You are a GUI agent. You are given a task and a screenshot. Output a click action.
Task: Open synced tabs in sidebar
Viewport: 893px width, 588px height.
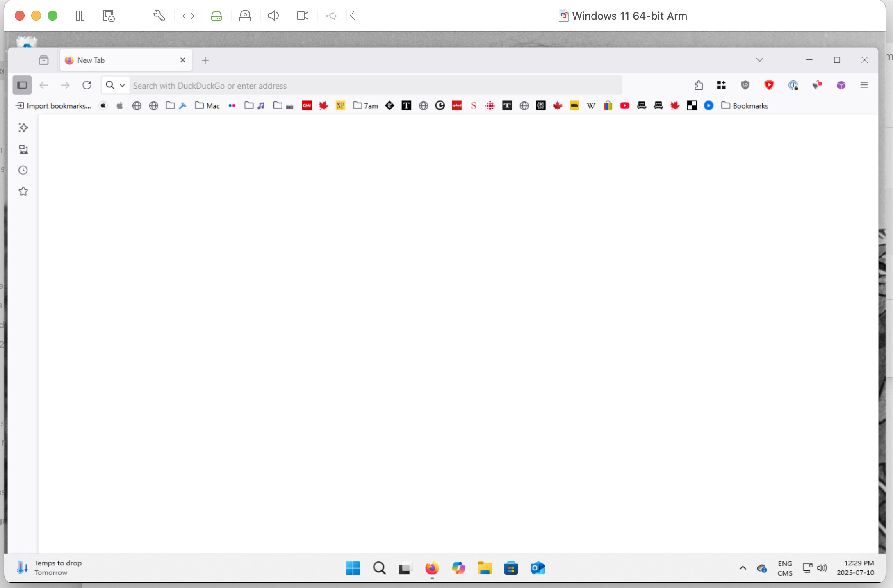coord(23,149)
